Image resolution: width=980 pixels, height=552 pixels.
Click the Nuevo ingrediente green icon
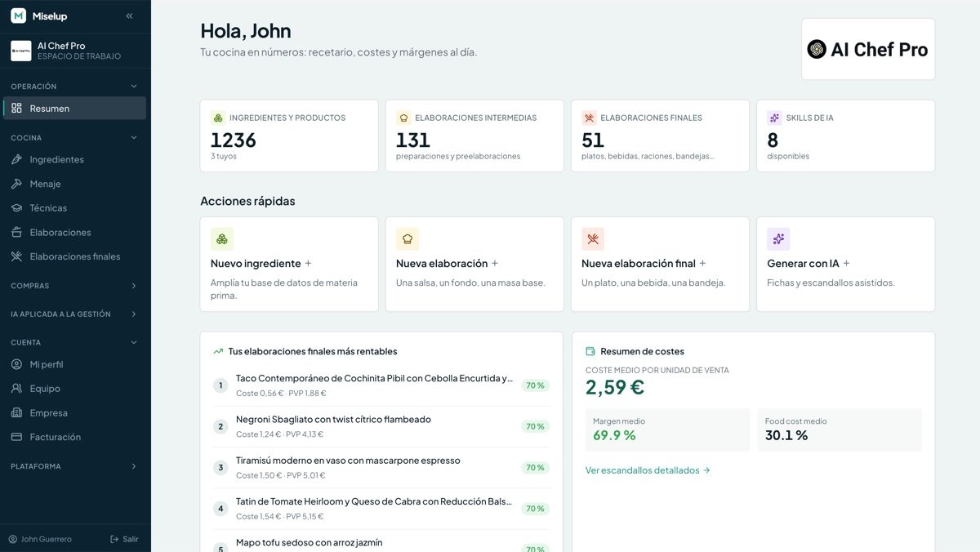click(x=222, y=238)
